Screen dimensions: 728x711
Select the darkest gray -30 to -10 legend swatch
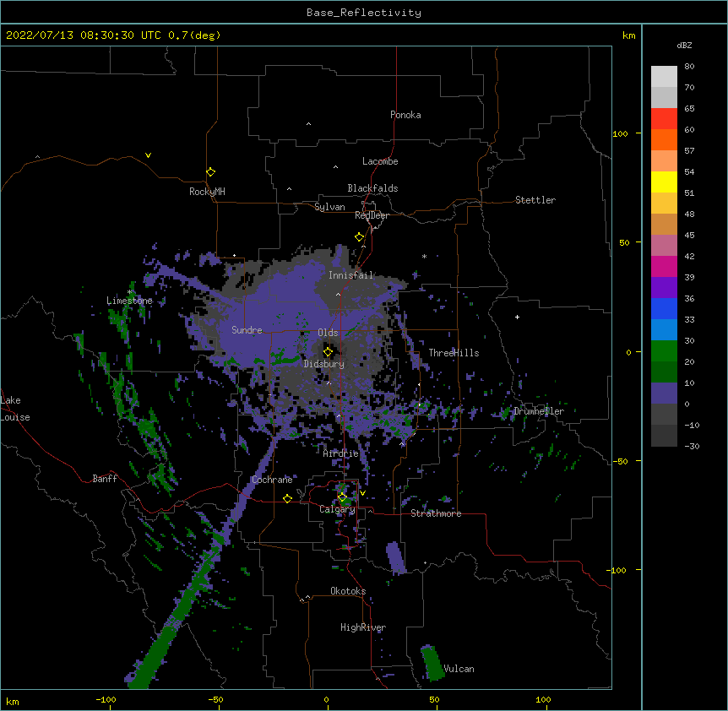664,436
